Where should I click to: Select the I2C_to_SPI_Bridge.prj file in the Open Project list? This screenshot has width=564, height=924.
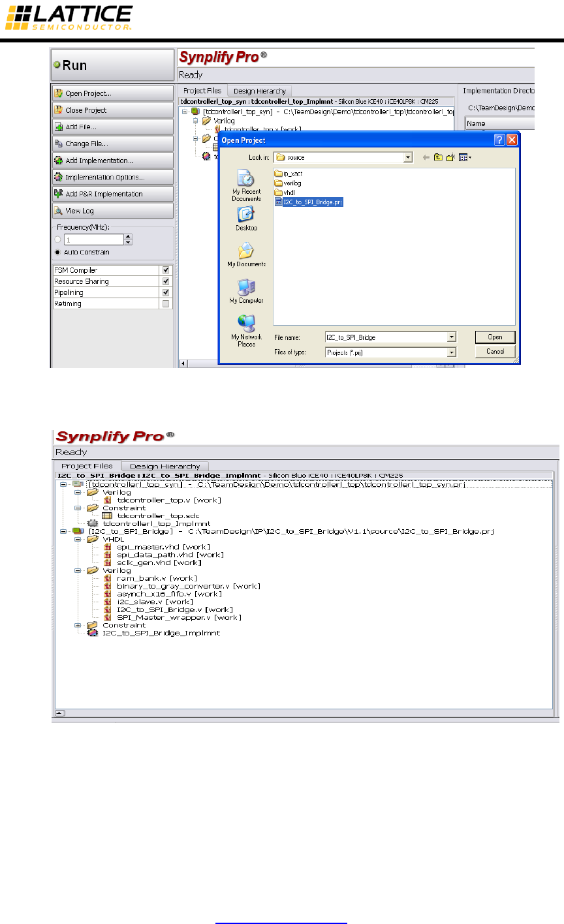tap(309, 202)
